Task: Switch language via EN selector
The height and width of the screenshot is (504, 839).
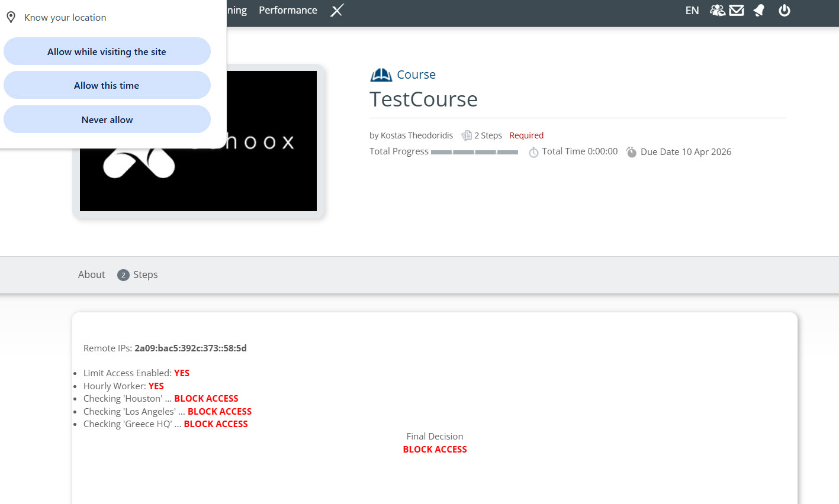Action: tap(692, 11)
